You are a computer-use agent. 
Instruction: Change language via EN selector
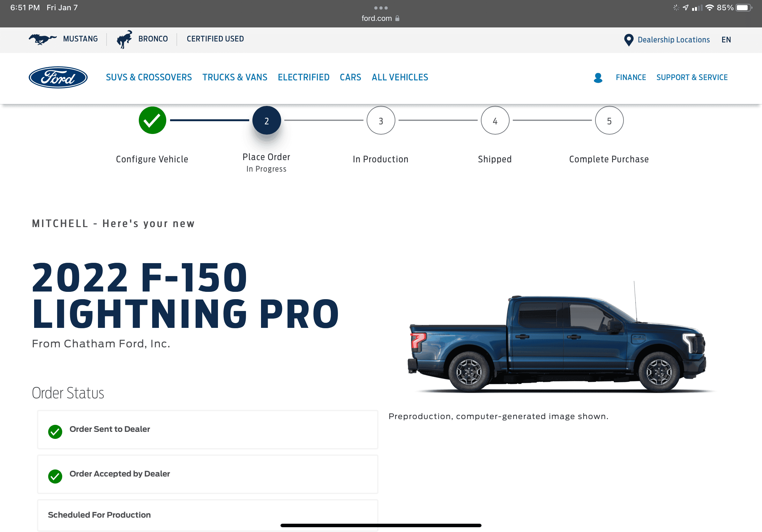tap(726, 40)
